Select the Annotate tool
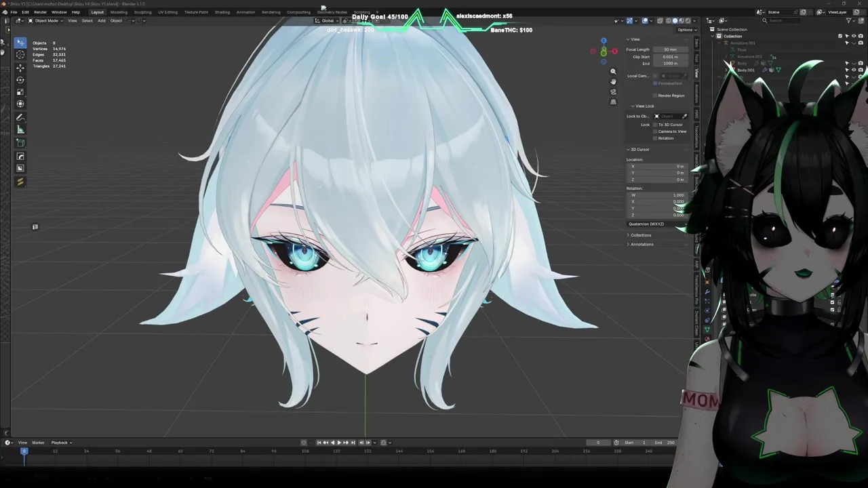Screen dimensions: 868x488 (x=20, y=117)
